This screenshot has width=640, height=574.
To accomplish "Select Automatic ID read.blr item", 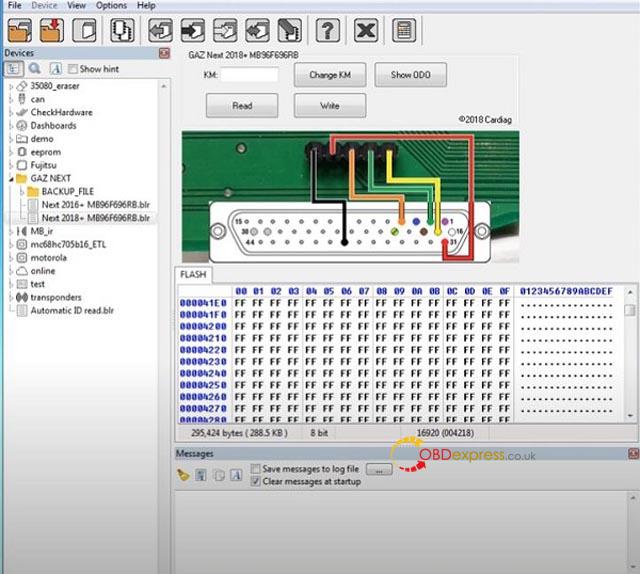I will (72, 311).
